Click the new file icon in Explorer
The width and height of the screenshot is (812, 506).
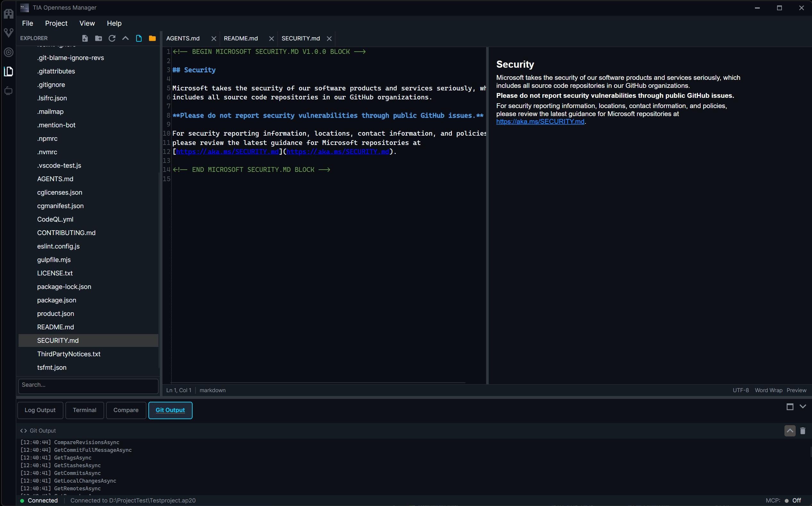tap(85, 38)
